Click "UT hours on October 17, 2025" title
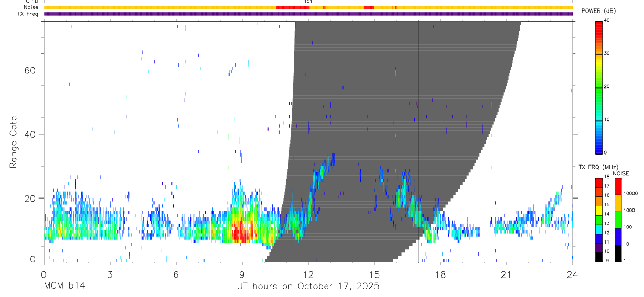The image size is (644, 297). (308, 286)
